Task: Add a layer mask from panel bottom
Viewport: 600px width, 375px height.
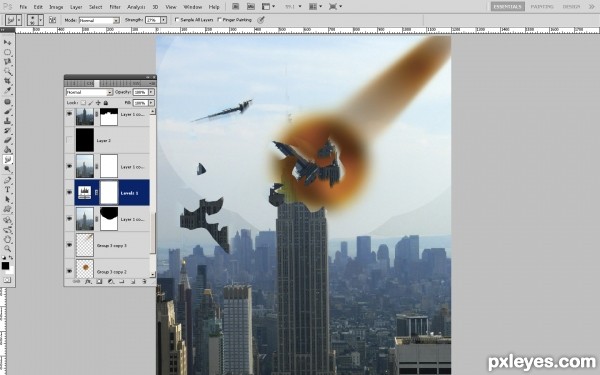Action: click(99, 282)
